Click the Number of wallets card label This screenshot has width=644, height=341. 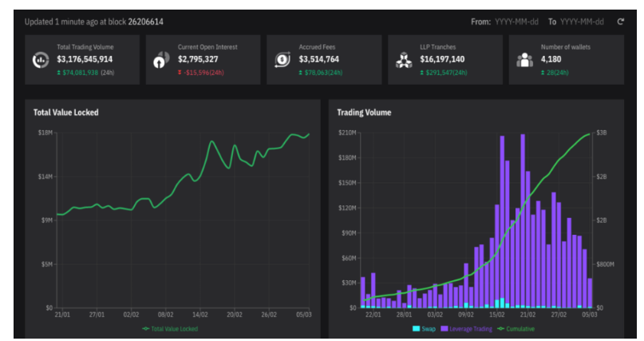[x=566, y=47]
